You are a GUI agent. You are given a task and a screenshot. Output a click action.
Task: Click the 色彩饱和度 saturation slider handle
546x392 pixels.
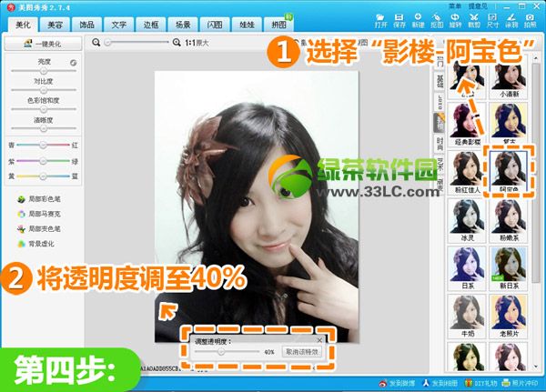click(43, 109)
